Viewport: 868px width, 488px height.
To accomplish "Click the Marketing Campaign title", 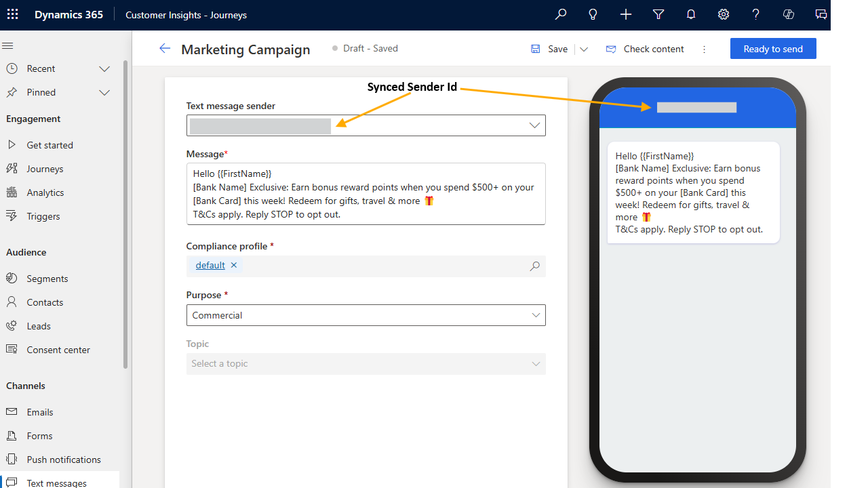I will [245, 49].
